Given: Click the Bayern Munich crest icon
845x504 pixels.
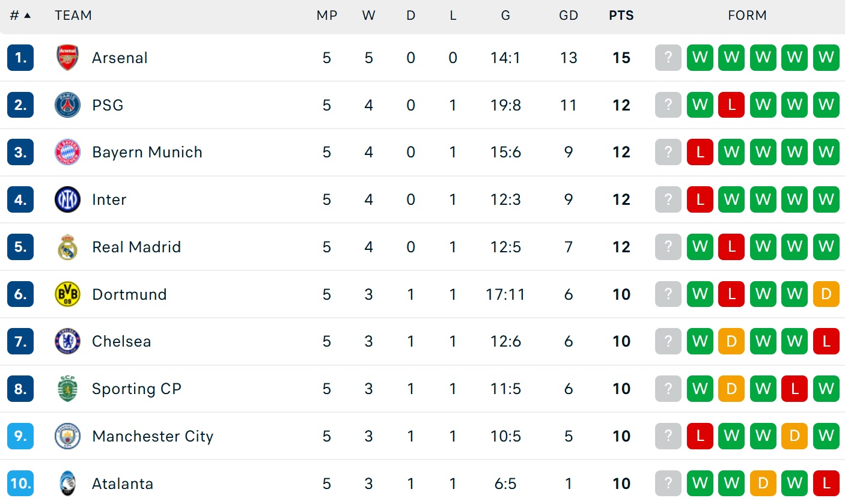Looking at the screenshot, I should point(67,153).
